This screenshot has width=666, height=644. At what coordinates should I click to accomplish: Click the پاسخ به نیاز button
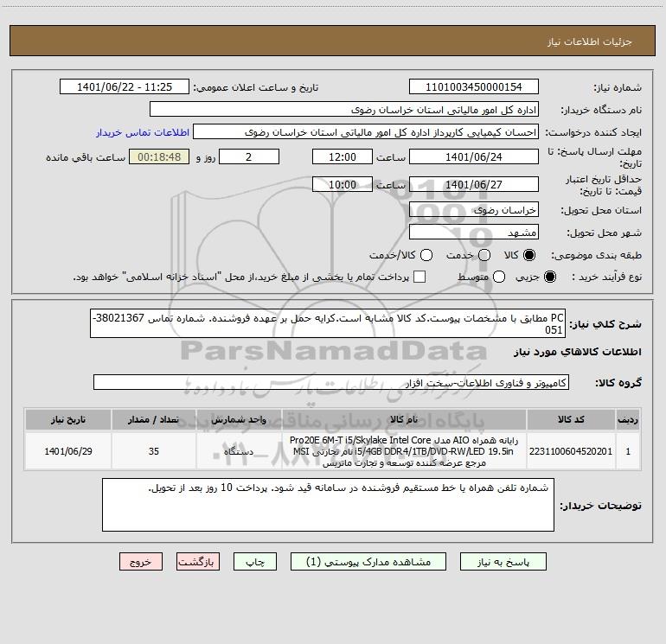503,562
